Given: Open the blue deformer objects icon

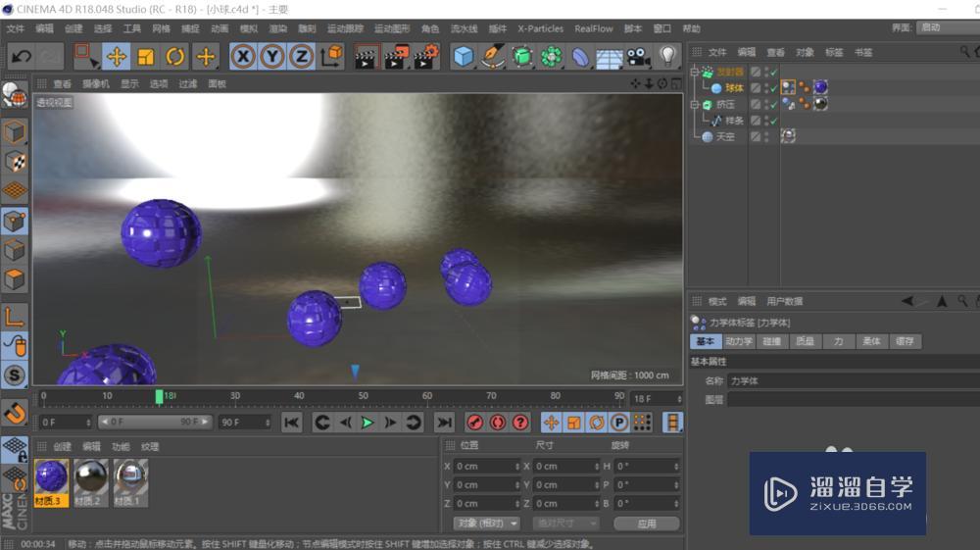Looking at the screenshot, I should 580,57.
